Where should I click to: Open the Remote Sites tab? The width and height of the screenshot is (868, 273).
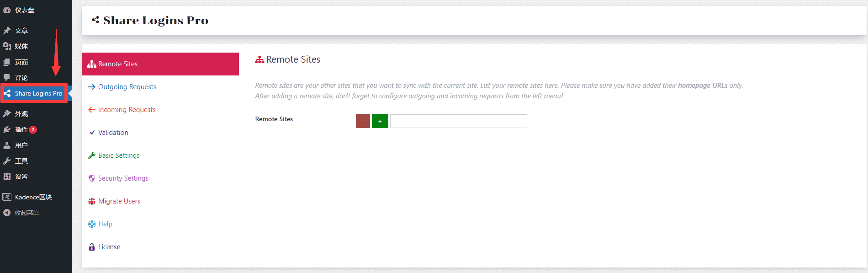(160, 64)
